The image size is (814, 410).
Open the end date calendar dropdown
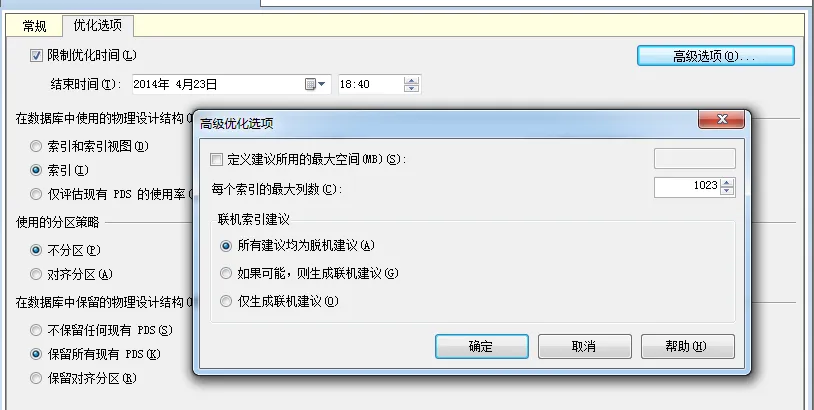click(x=316, y=84)
